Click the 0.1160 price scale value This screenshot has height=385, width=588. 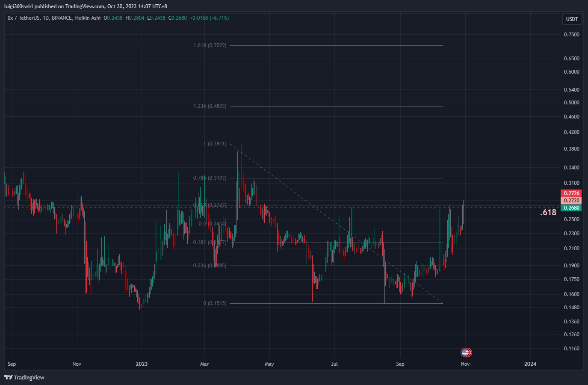(572, 349)
